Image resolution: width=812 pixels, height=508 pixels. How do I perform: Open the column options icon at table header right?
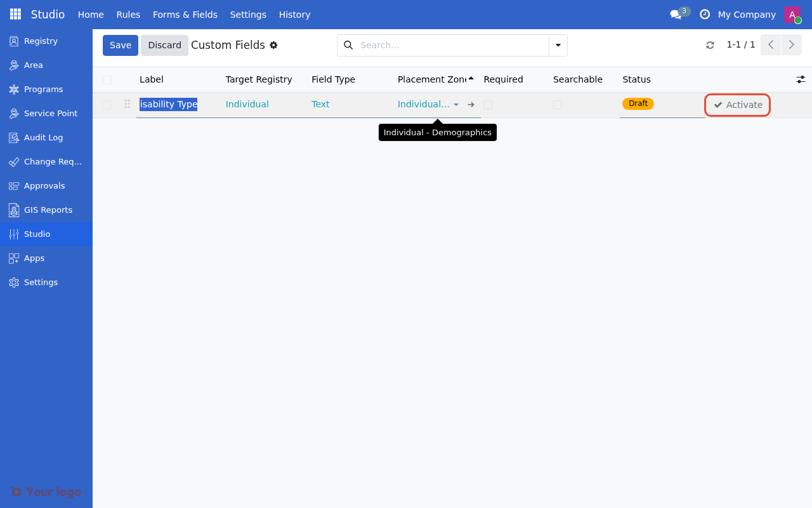[x=801, y=79]
